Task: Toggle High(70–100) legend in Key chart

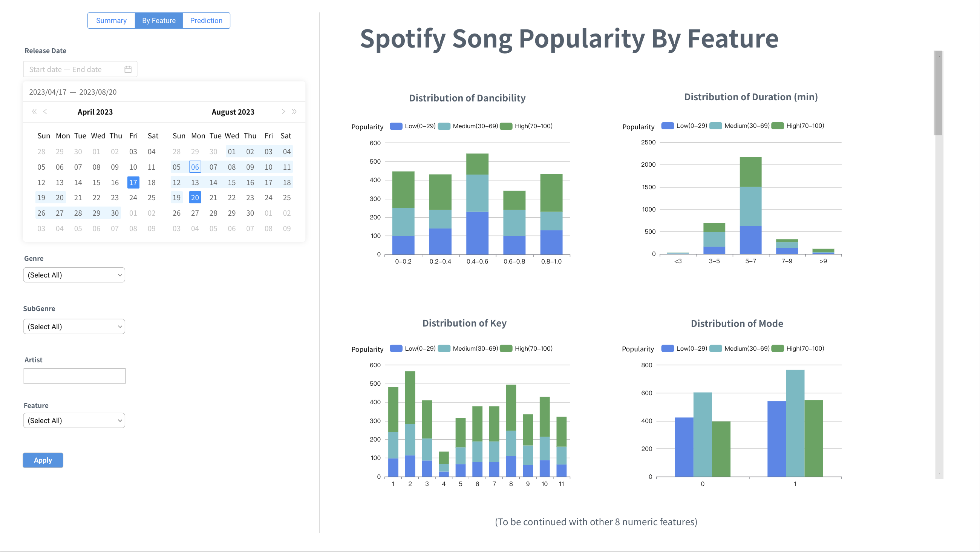Action: [x=527, y=348]
